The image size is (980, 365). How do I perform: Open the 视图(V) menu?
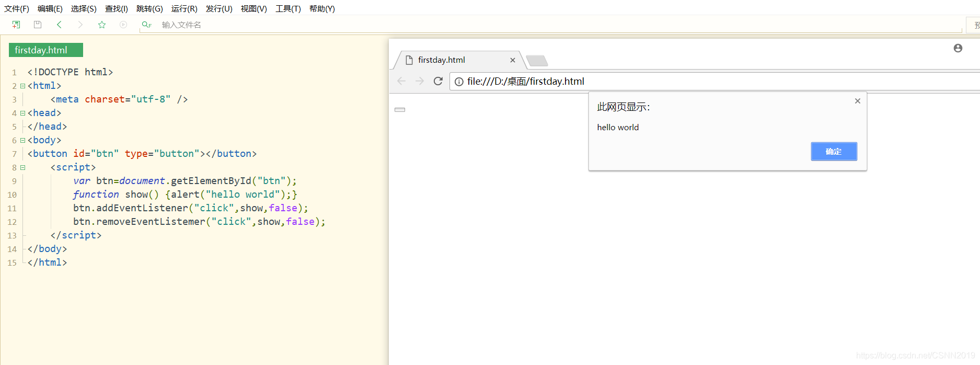click(x=254, y=9)
